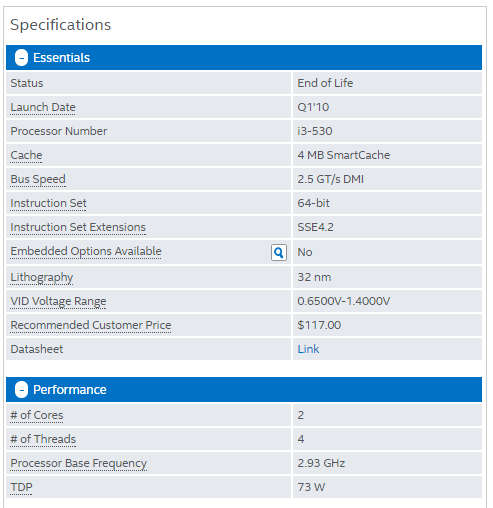Viewport: 493px width, 508px height.
Task: Collapse the Performance section minus icon
Action: [x=21, y=390]
